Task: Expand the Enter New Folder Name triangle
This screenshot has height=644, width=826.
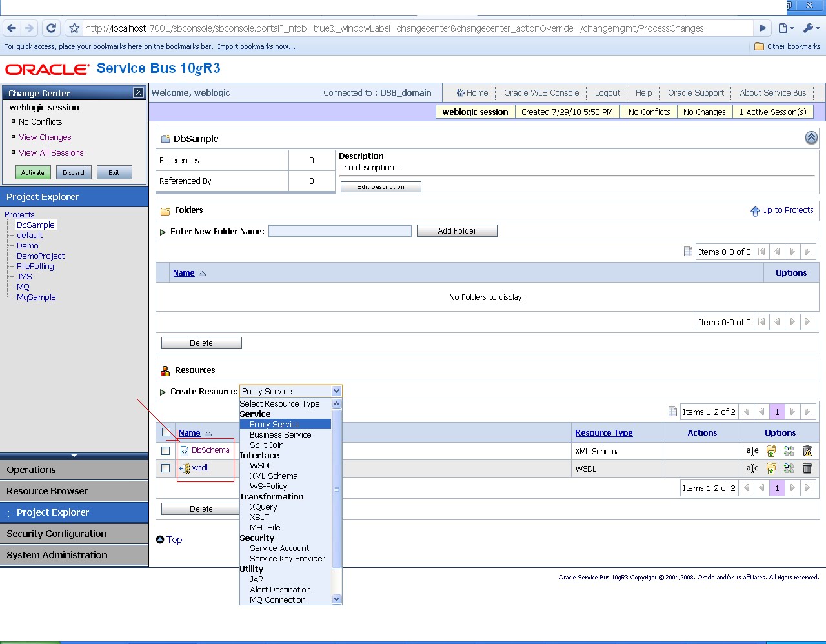Action: click(x=163, y=232)
